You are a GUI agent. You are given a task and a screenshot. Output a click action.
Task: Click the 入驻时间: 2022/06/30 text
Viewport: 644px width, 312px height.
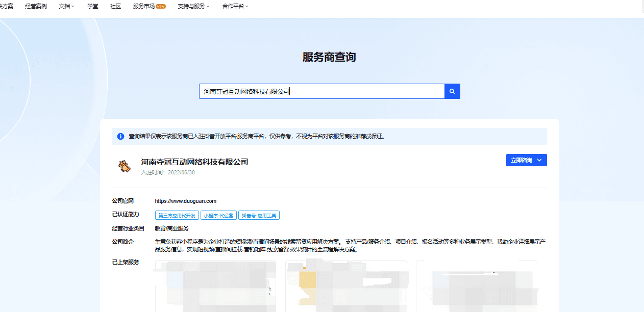pyautogui.click(x=168, y=172)
